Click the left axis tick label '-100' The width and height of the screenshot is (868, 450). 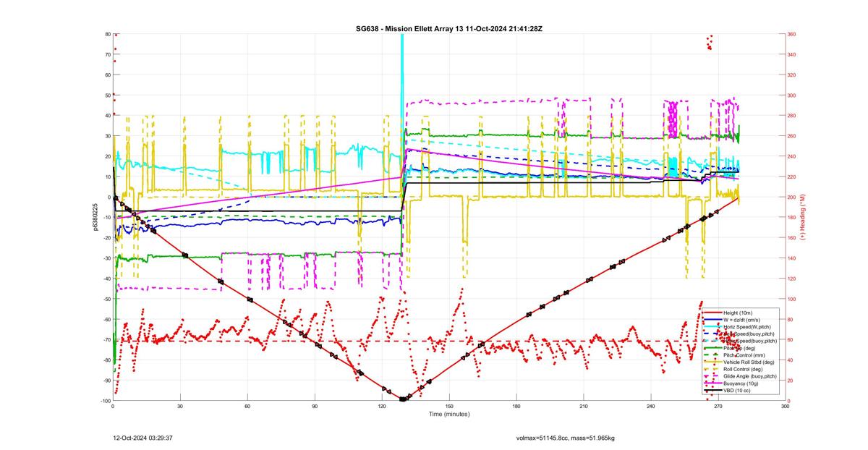104,401
